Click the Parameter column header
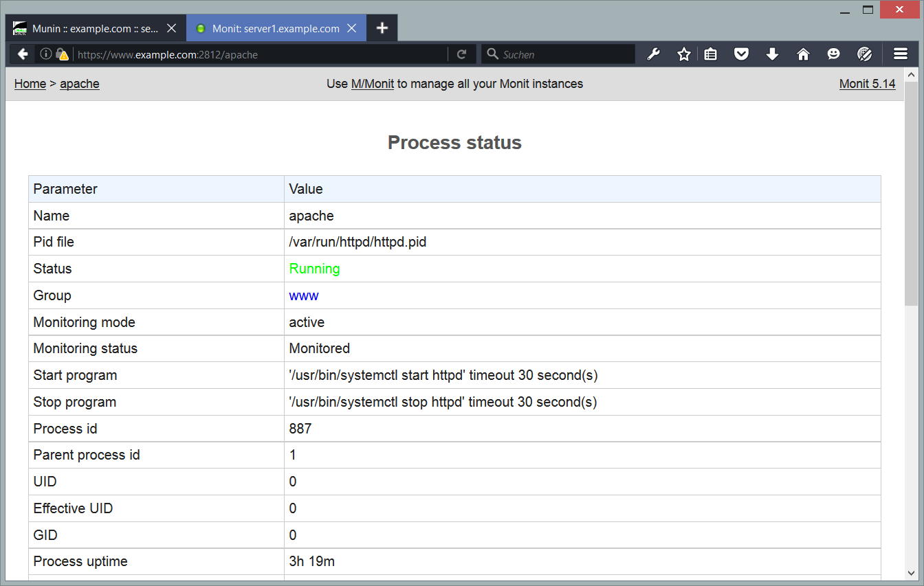 (156, 189)
